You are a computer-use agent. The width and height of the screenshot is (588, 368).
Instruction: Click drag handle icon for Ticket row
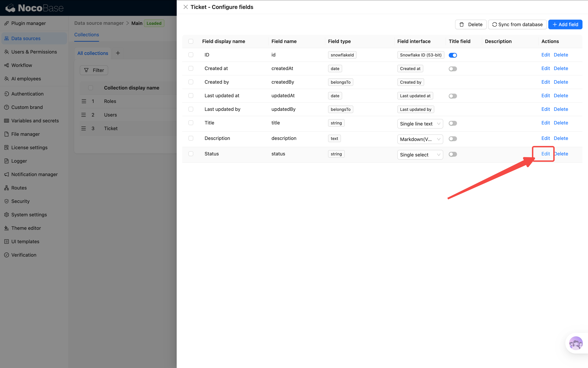tap(84, 128)
